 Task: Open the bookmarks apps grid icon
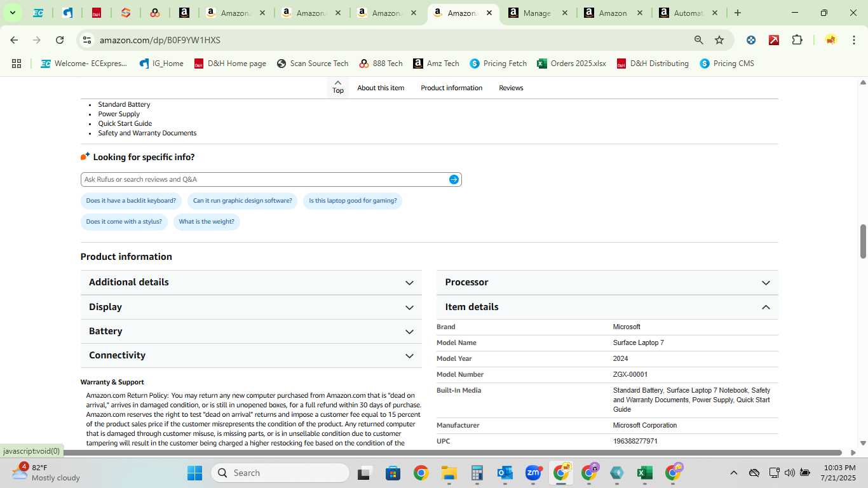17,64
